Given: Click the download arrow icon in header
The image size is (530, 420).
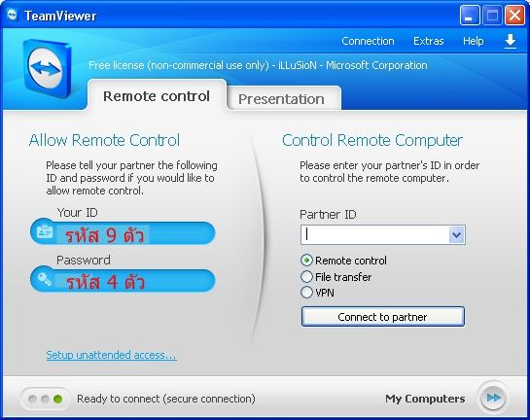Looking at the screenshot, I should 510,42.
